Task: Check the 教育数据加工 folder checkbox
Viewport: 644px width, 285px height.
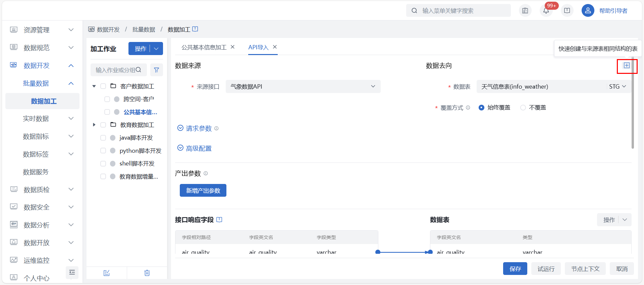Action: pyautogui.click(x=103, y=125)
